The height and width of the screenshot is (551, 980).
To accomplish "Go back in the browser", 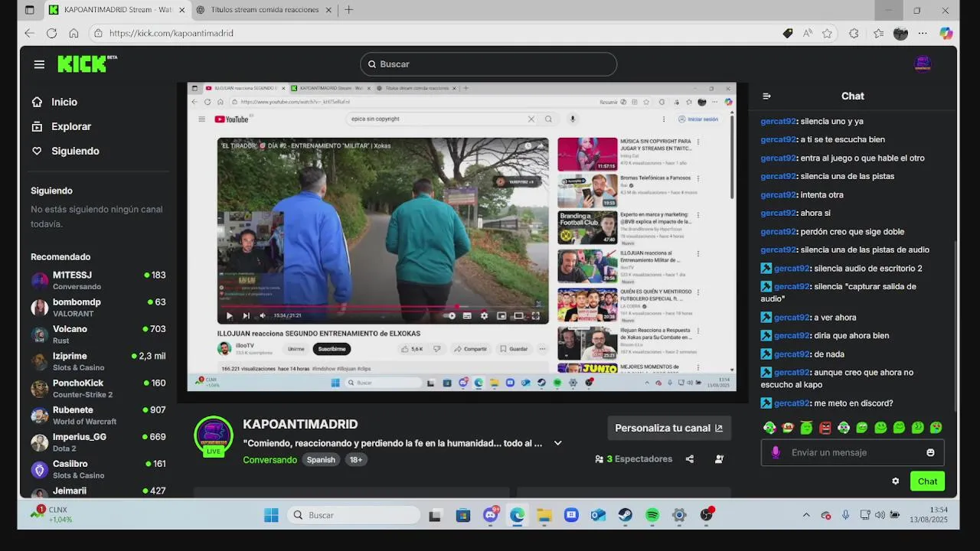I will coord(29,33).
